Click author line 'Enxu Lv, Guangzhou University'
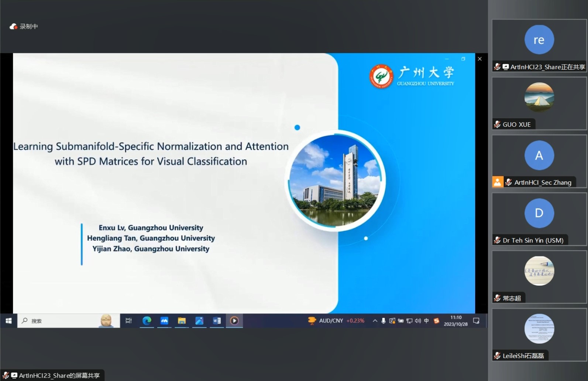The width and height of the screenshot is (588, 381). tap(151, 228)
